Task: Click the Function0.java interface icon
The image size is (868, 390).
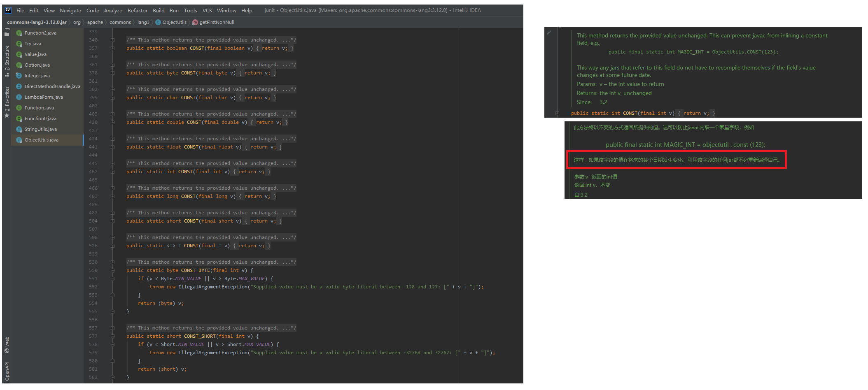Action: (19, 118)
